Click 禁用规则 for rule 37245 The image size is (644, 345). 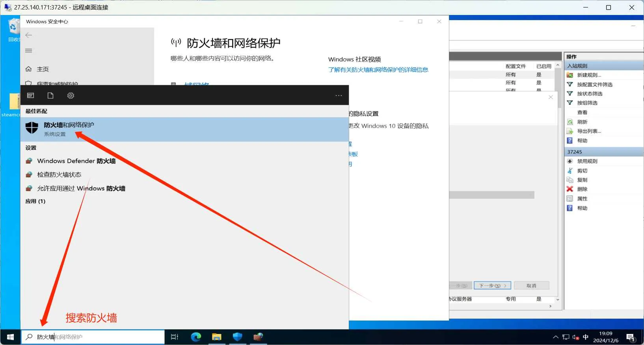click(587, 161)
